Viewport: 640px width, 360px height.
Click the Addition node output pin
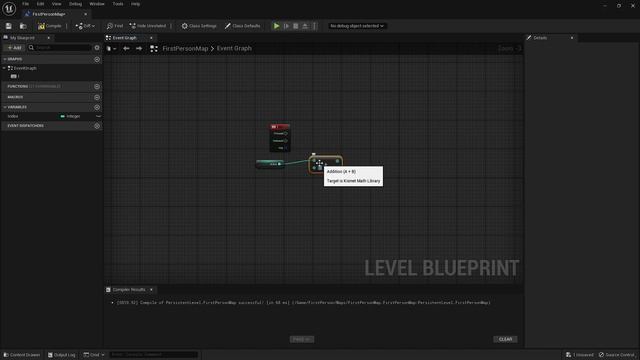click(338, 162)
